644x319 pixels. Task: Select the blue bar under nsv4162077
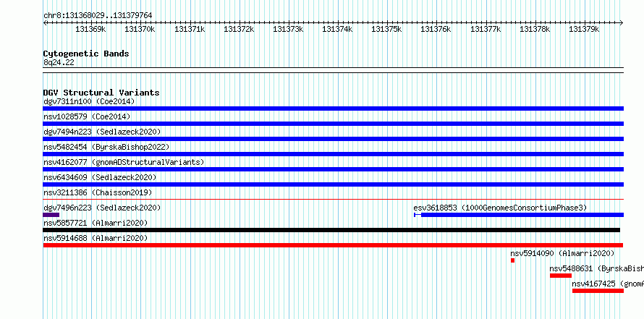(333, 169)
